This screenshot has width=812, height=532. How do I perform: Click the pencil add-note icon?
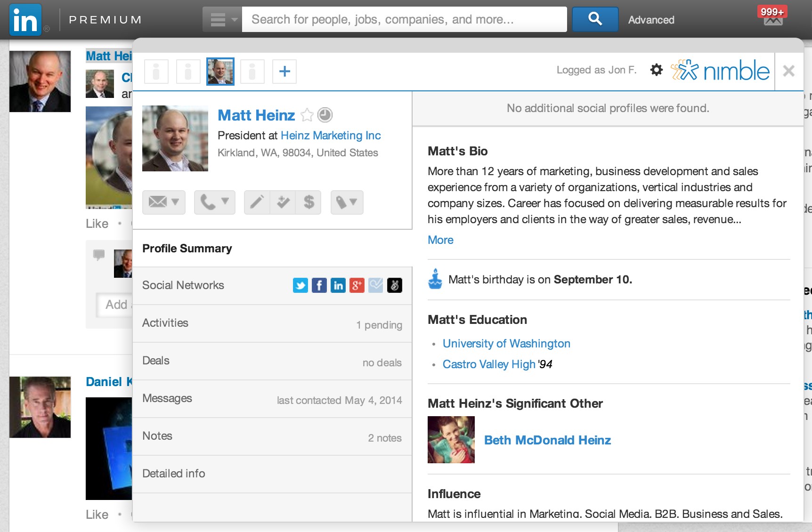[x=257, y=202]
